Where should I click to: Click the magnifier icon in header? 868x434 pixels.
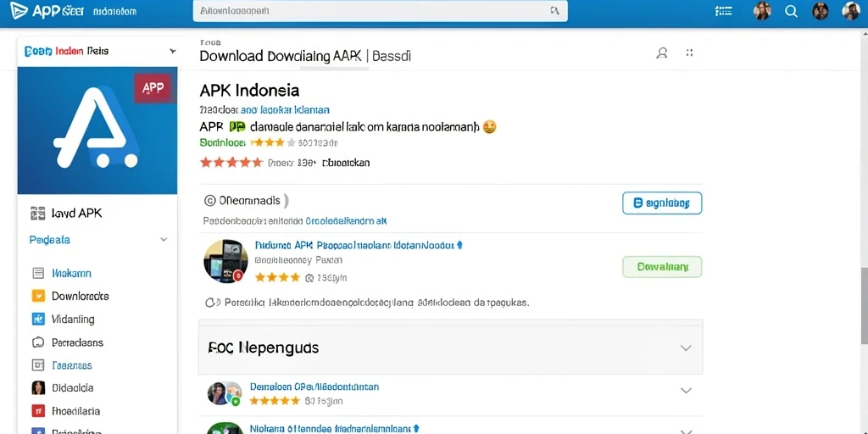pos(791,11)
